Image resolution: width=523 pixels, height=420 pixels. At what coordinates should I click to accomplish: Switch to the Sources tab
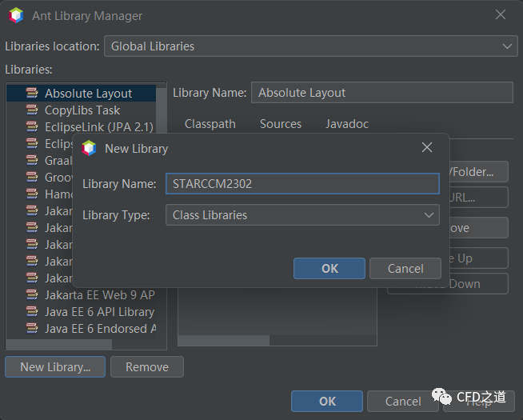coord(281,124)
